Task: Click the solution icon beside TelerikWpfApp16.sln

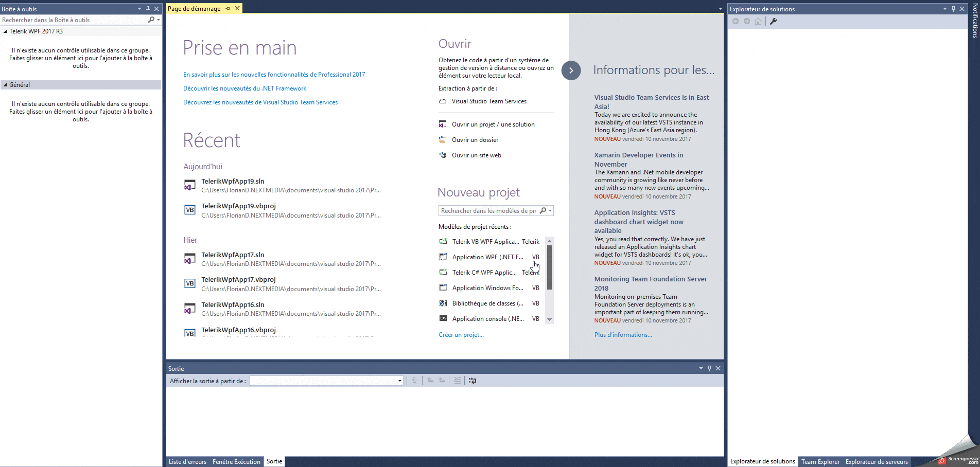Action: pos(190,309)
